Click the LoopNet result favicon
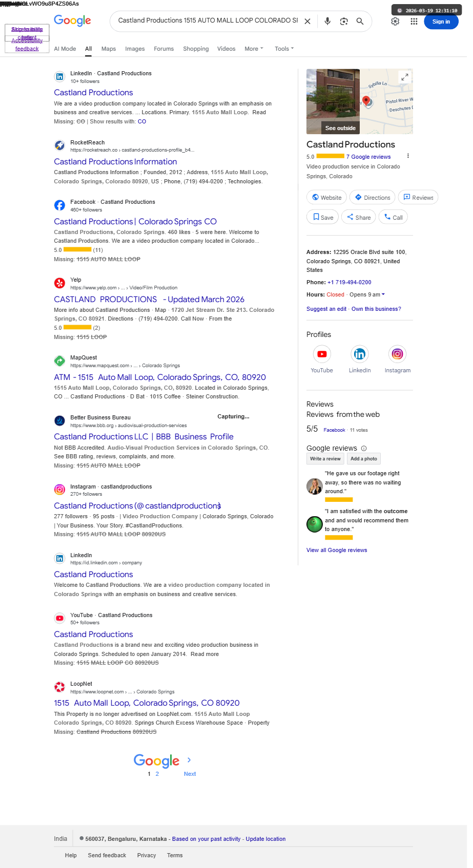 59,687
